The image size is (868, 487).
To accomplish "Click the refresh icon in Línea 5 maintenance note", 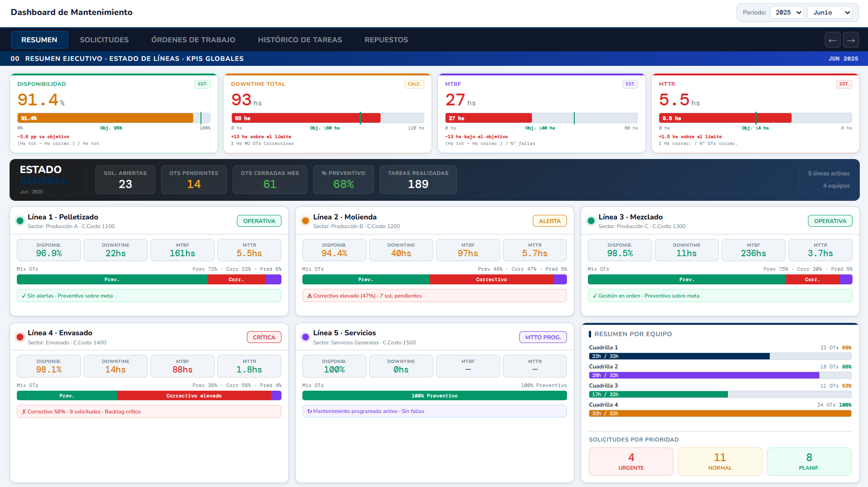I will click(310, 411).
